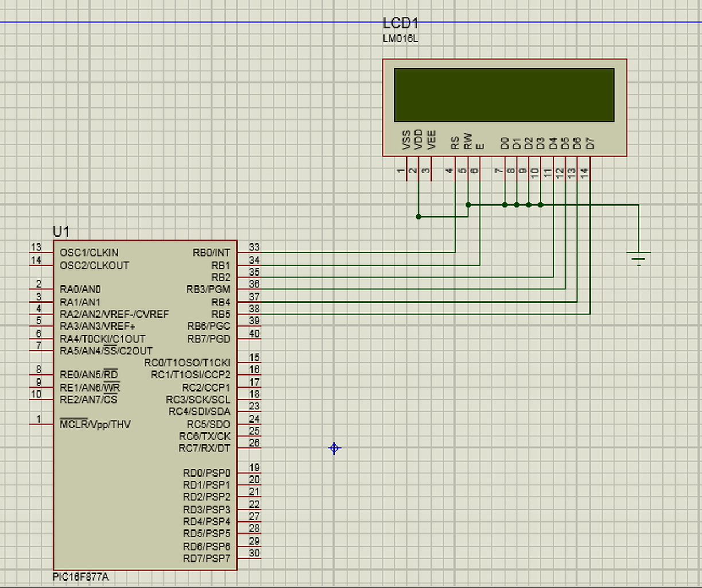Select the VEE pin 3 of the LCD
702x588 pixels.
pyautogui.click(x=430, y=170)
